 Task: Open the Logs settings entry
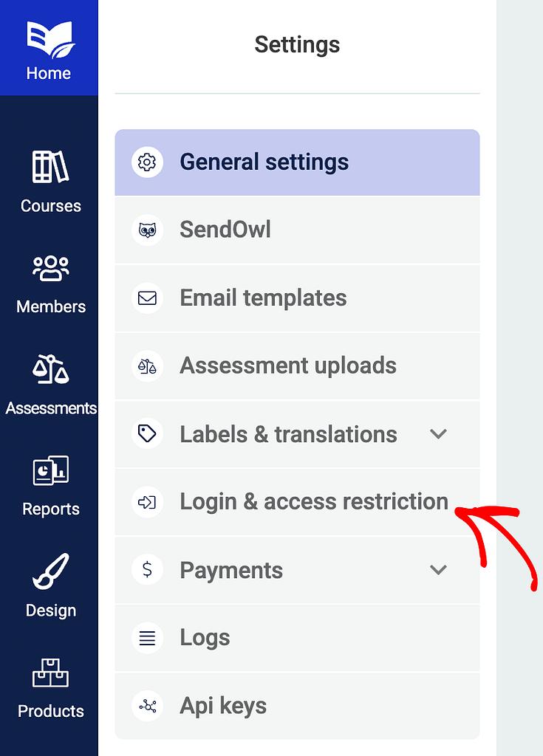coord(205,638)
